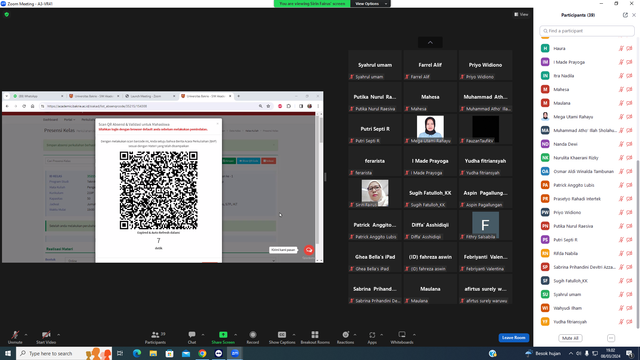Open audio options arrow next to Unmute
This screenshot has width=640, height=360.
tap(26, 335)
